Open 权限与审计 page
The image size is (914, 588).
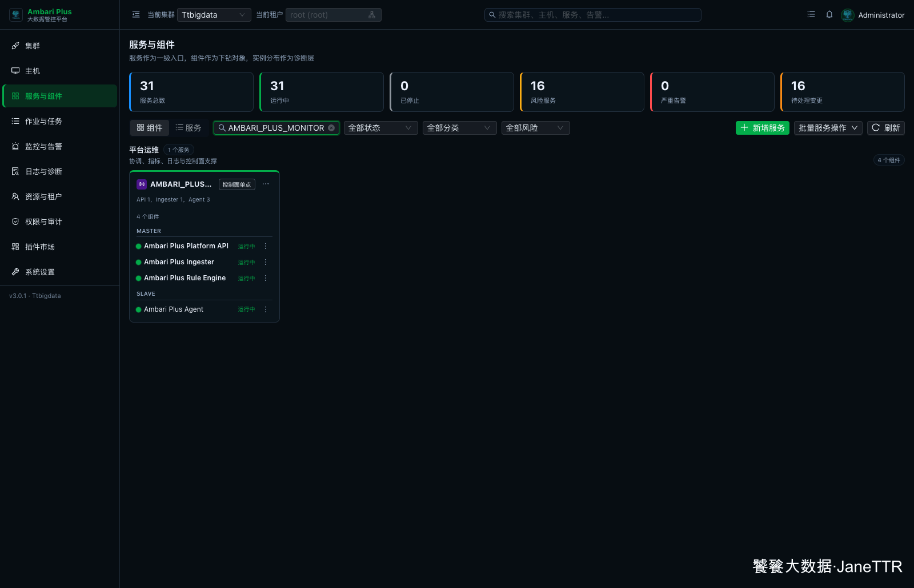click(x=60, y=221)
